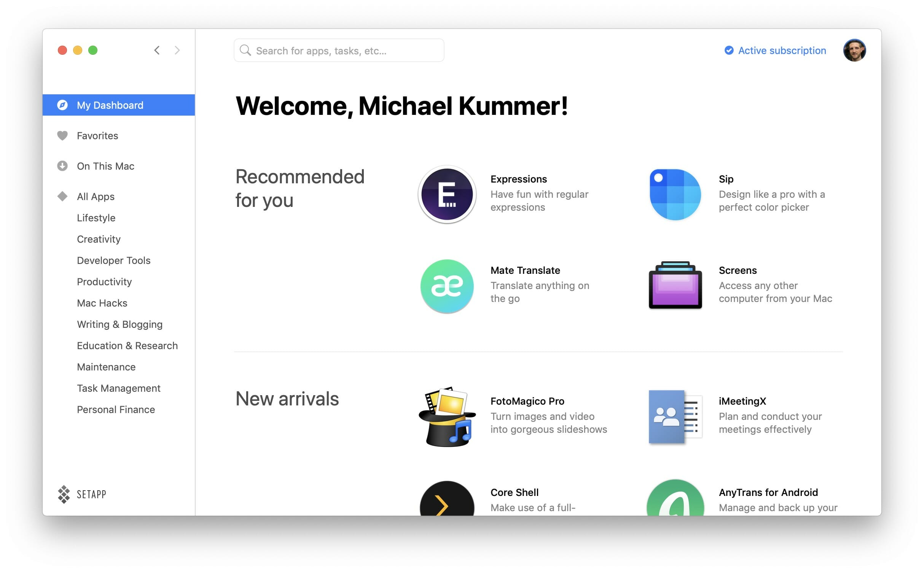Navigate back using the left arrow
The height and width of the screenshot is (572, 924).
pos(157,49)
